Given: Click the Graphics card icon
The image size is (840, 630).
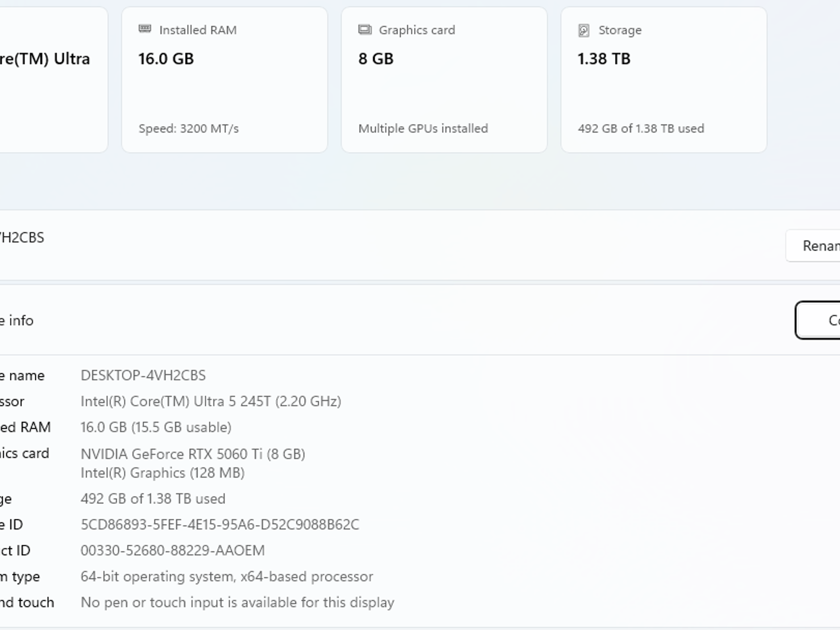Looking at the screenshot, I should click(x=365, y=30).
